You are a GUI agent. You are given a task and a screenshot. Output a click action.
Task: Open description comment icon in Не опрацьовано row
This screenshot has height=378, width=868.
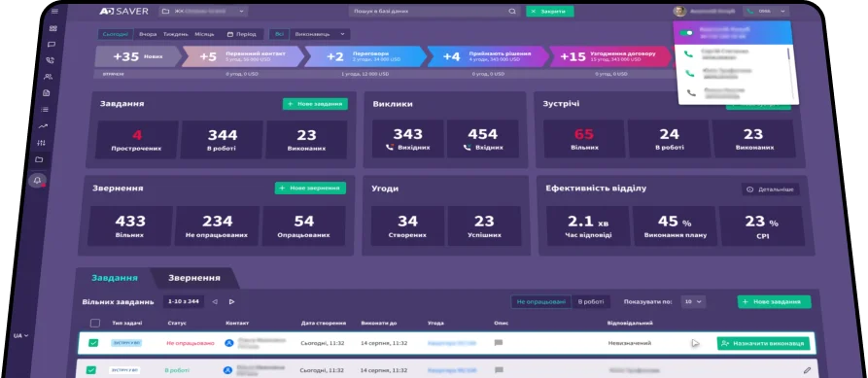coord(499,343)
